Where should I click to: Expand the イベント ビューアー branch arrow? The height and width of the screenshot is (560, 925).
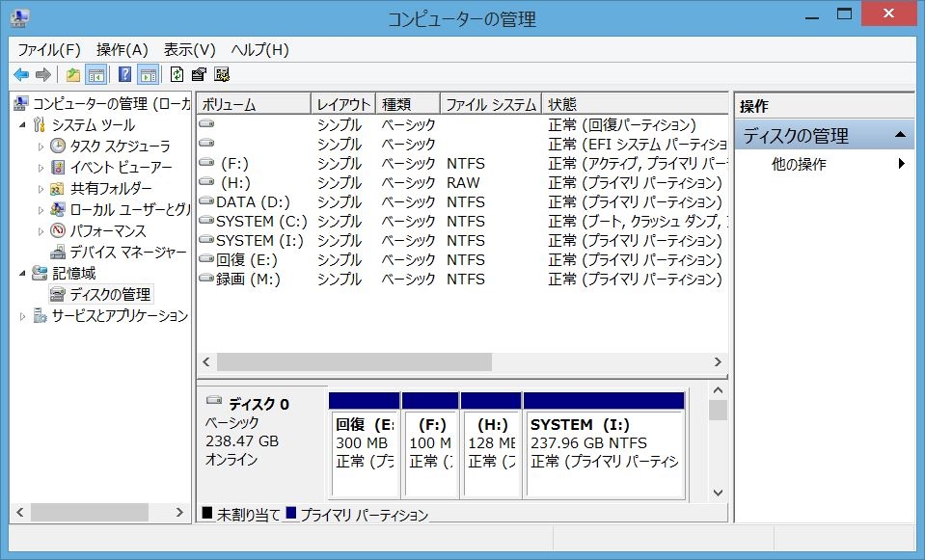(x=41, y=168)
